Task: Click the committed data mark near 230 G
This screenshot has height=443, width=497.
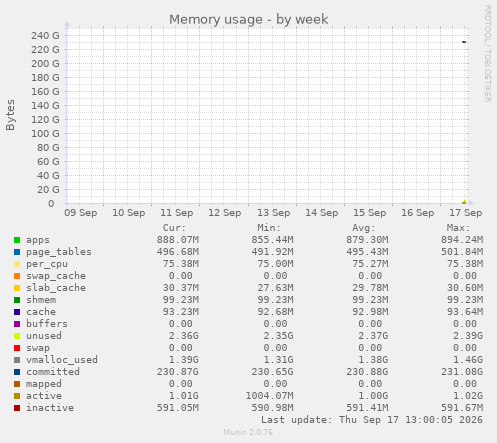Action: [x=464, y=42]
